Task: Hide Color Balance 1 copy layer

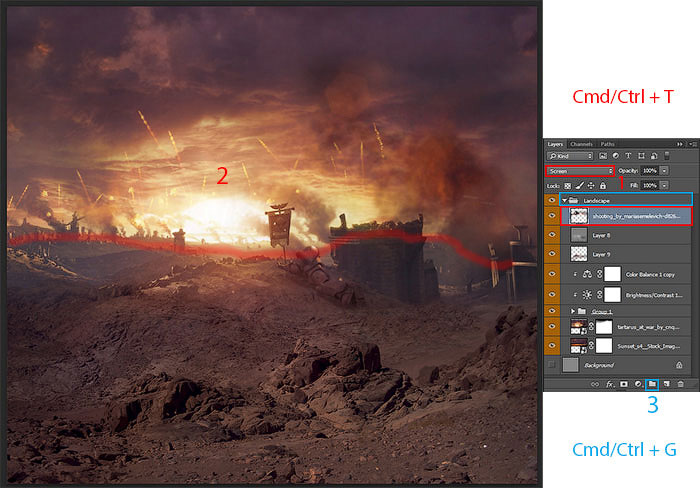Action: 552,274
